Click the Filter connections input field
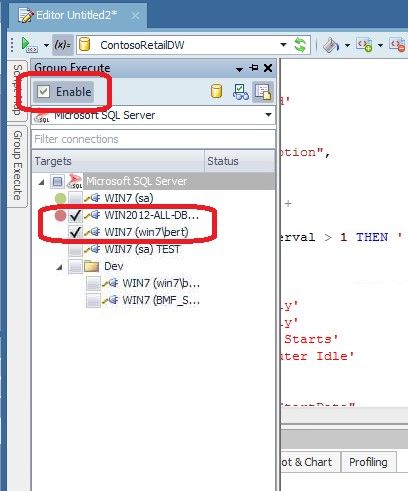 click(x=153, y=139)
